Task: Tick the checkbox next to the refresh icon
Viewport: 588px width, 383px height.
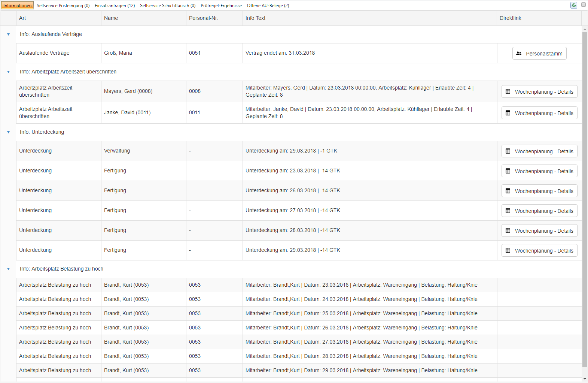Action: tap(583, 5)
